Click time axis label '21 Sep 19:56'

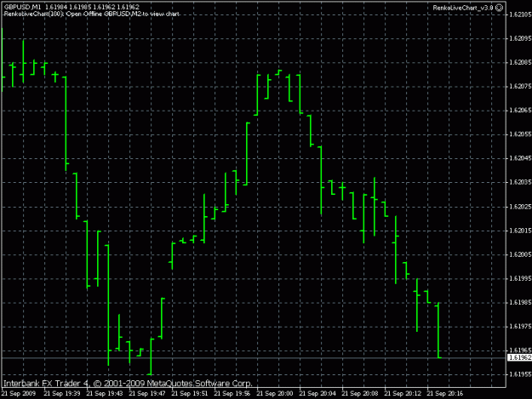click(232, 394)
